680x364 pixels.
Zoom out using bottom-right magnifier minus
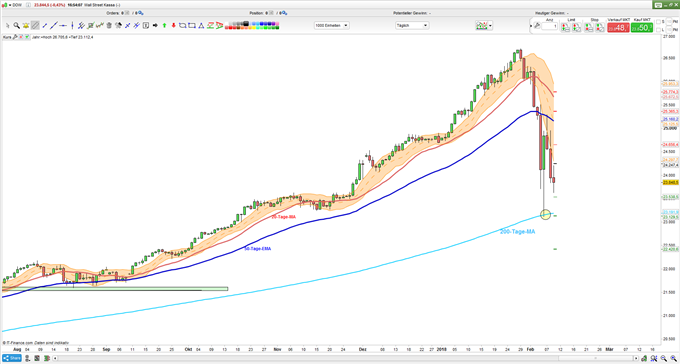664,358
